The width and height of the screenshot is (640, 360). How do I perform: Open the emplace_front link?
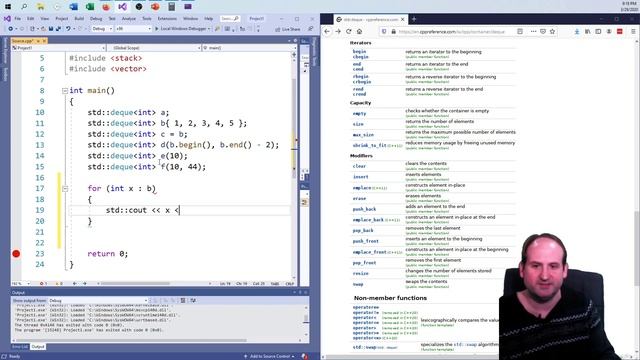[x=369, y=252]
